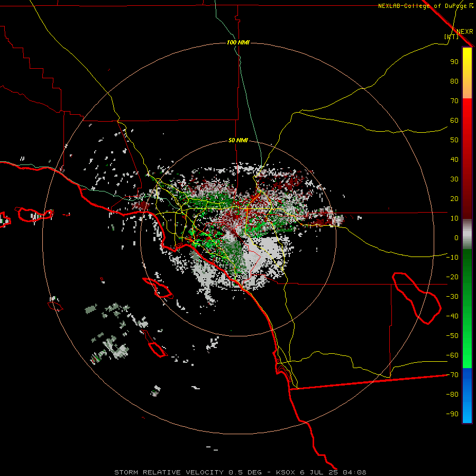
Task: Pick the green segment of the color bar
Action: click(467, 309)
